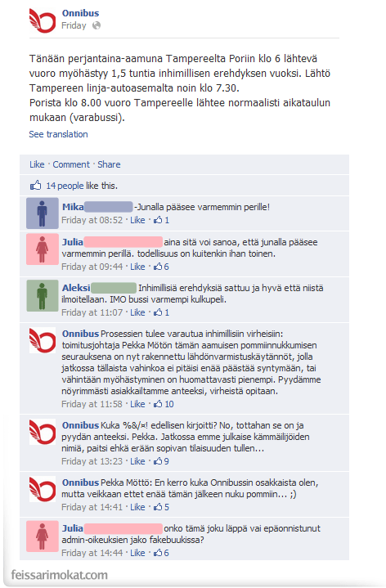Click the Onnibus name on the 14:41 comment
This screenshot has height=588, width=386.
(x=80, y=483)
